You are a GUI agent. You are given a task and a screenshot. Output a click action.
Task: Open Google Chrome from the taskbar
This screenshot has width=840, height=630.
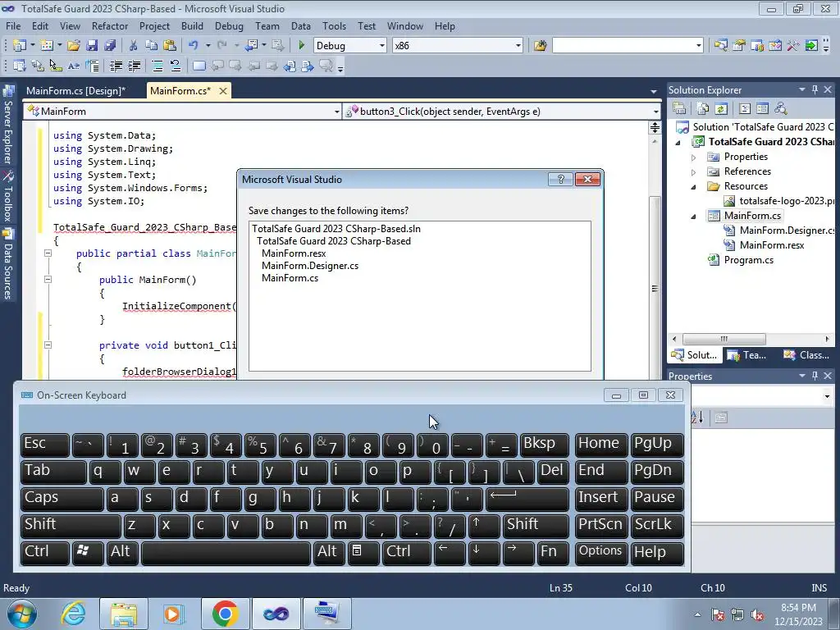[x=225, y=614]
